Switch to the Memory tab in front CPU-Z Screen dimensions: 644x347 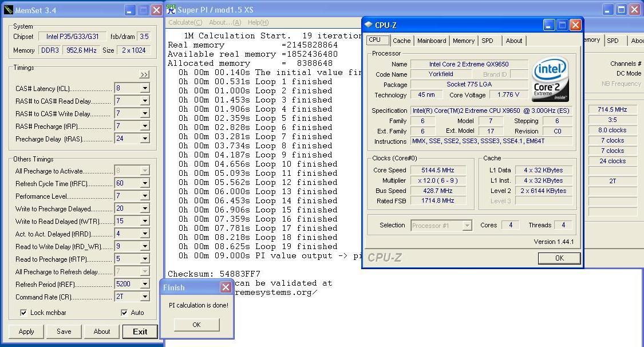464,41
